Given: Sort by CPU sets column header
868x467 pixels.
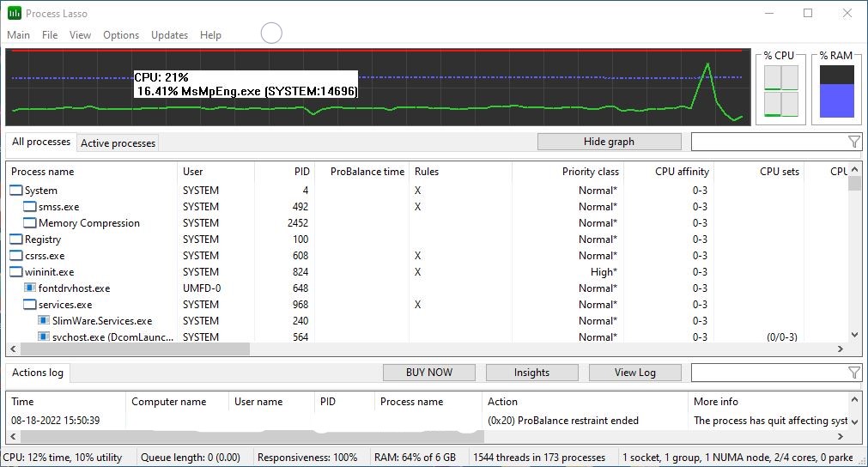Looking at the screenshot, I should pos(759,172).
